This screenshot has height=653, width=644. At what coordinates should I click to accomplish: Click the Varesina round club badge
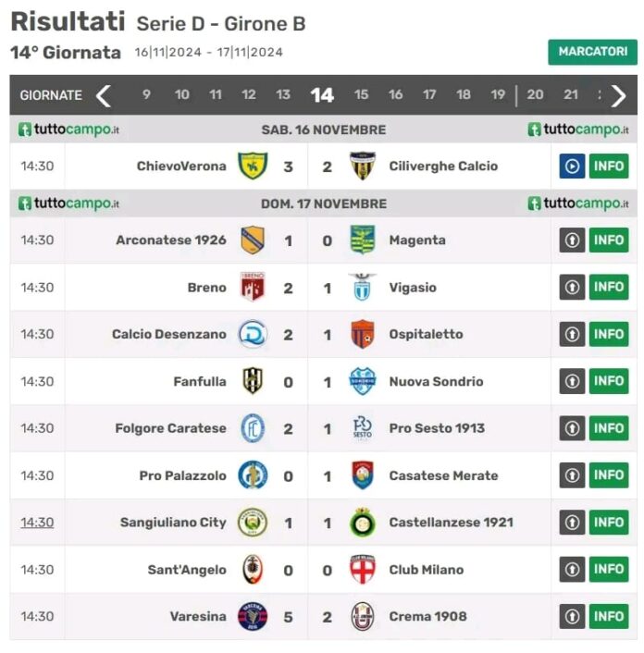[x=253, y=616]
